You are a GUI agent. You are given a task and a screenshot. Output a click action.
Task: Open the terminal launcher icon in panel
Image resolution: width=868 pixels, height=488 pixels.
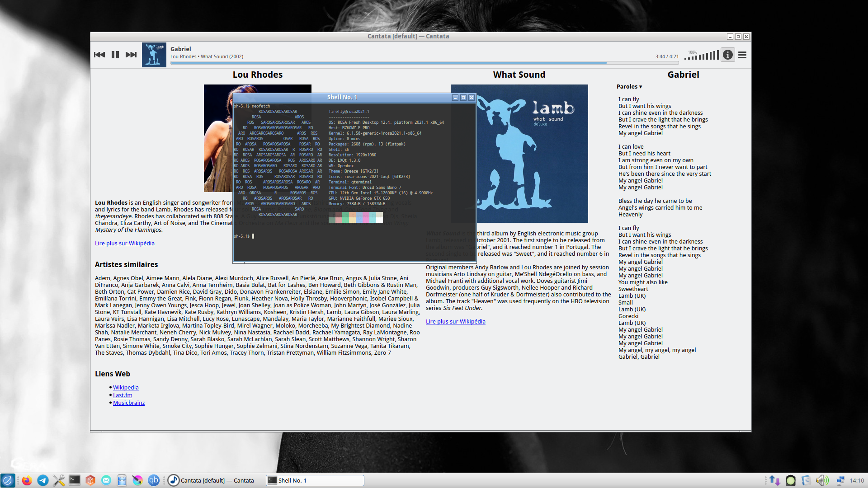pos(75,480)
